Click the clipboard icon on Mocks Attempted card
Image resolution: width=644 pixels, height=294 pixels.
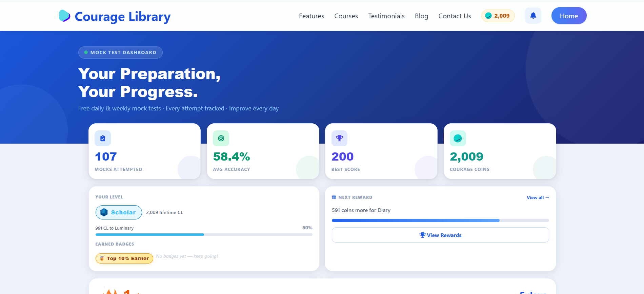point(103,138)
